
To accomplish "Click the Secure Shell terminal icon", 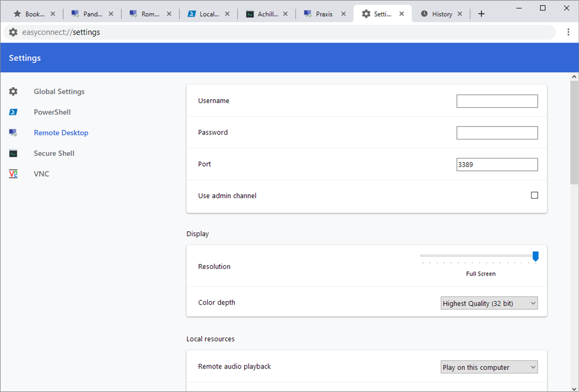I will tap(13, 153).
